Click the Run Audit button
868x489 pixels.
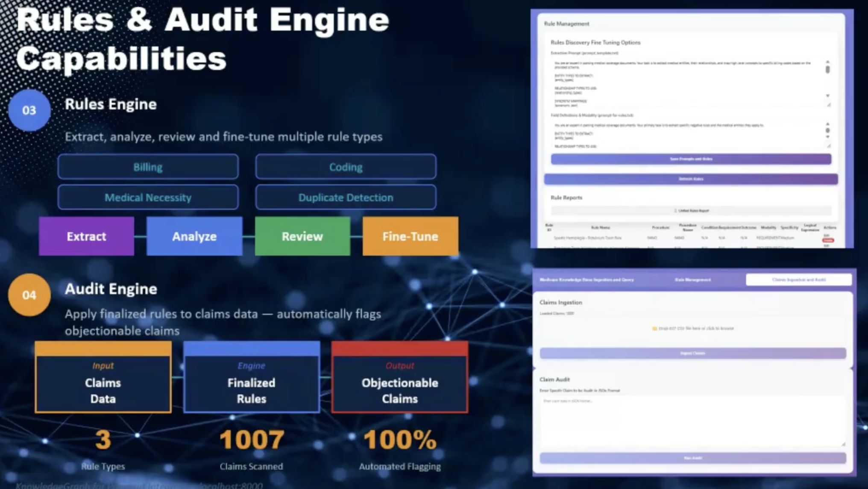pyautogui.click(x=692, y=458)
